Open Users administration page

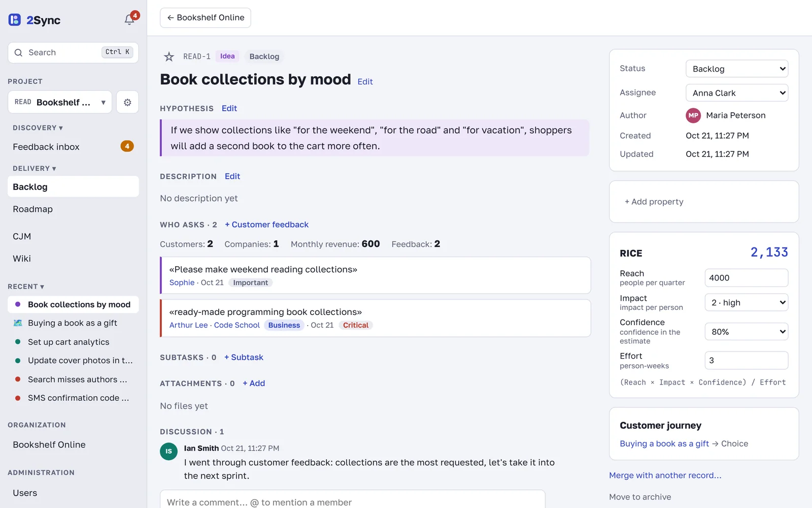click(x=73, y=493)
